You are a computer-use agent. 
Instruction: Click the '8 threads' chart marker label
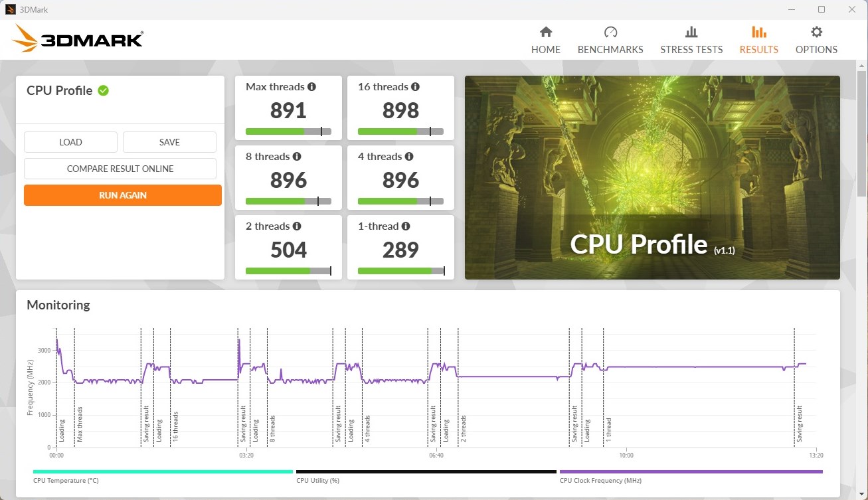272,429
